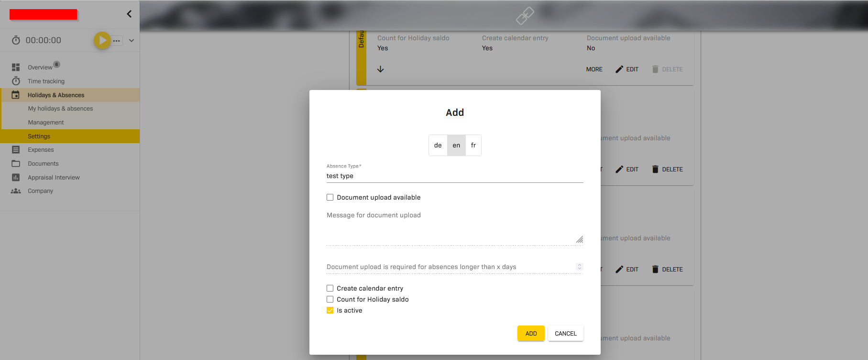868x360 pixels.
Task: Switch to the de language tab
Action: 438,146
